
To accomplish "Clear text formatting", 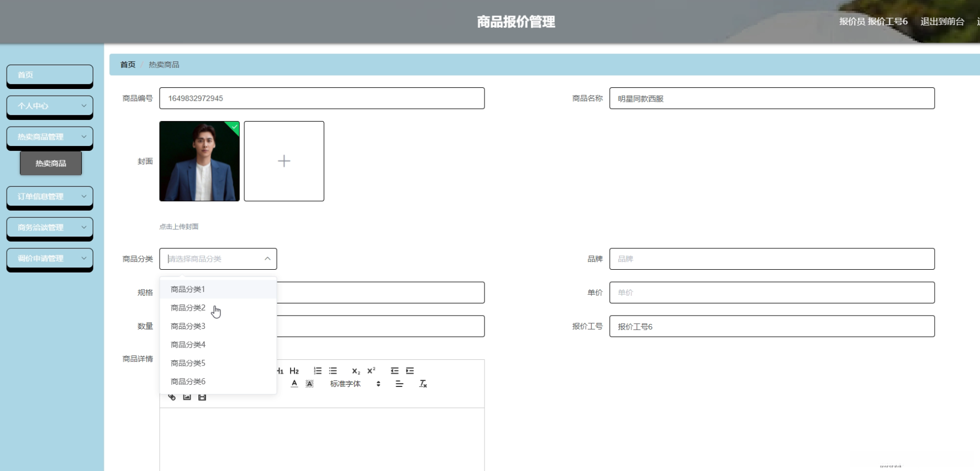I will click(x=423, y=384).
